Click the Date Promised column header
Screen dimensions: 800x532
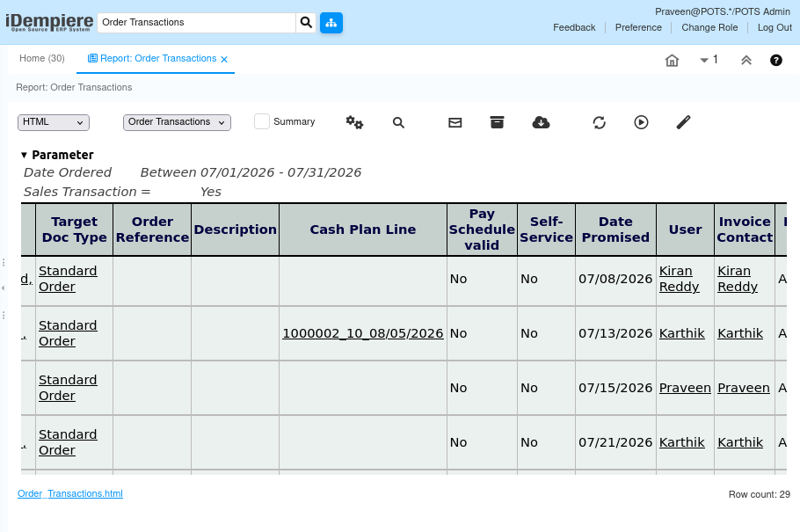tap(615, 230)
